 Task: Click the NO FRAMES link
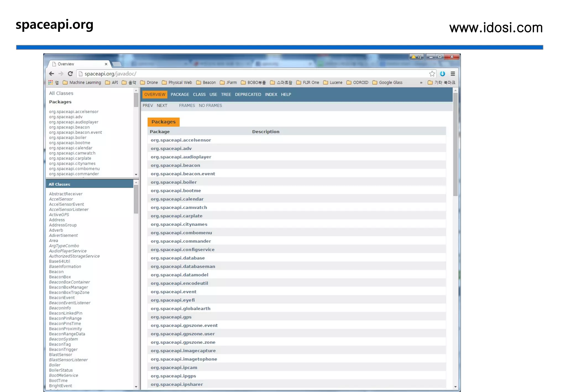coord(210,105)
